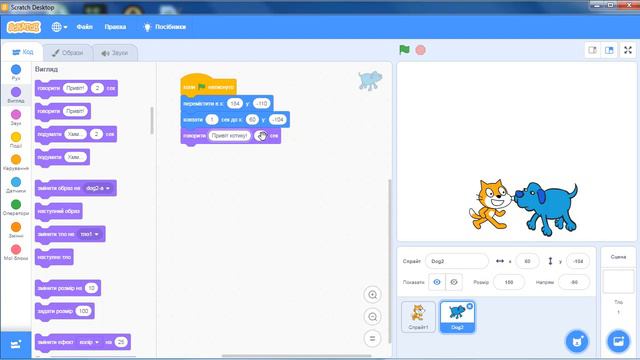Click the blue dog on stage
Screen dimensions: 640x360
pyautogui.click(x=547, y=209)
